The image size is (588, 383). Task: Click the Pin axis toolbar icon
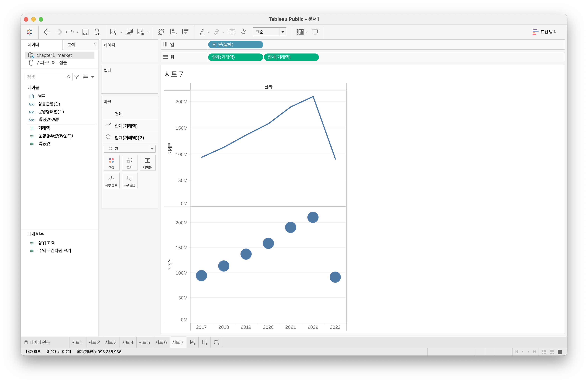coord(244,32)
